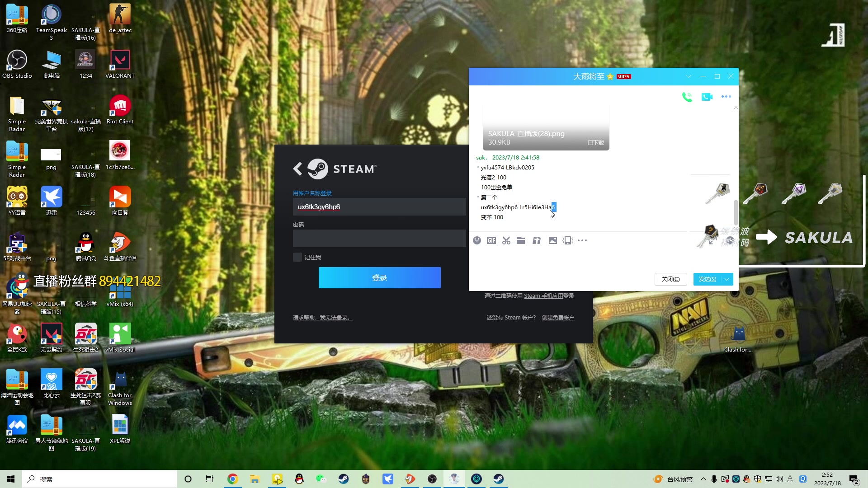Open the de_aztec desktop icon
This screenshot has width=868, height=488.
tap(120, 19)
